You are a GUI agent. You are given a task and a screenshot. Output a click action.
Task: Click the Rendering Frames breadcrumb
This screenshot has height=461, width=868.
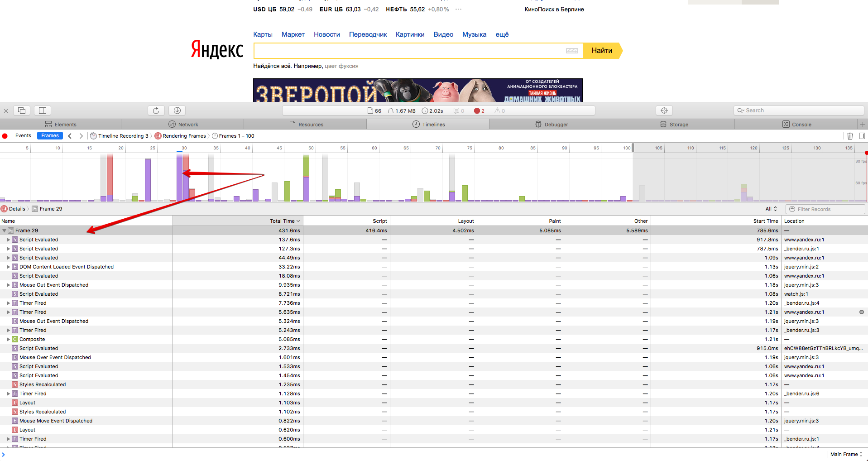pos(181,136)
